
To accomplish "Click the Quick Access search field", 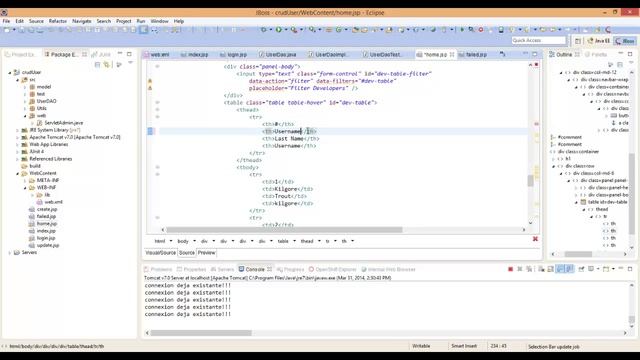I will coord(539,40).
